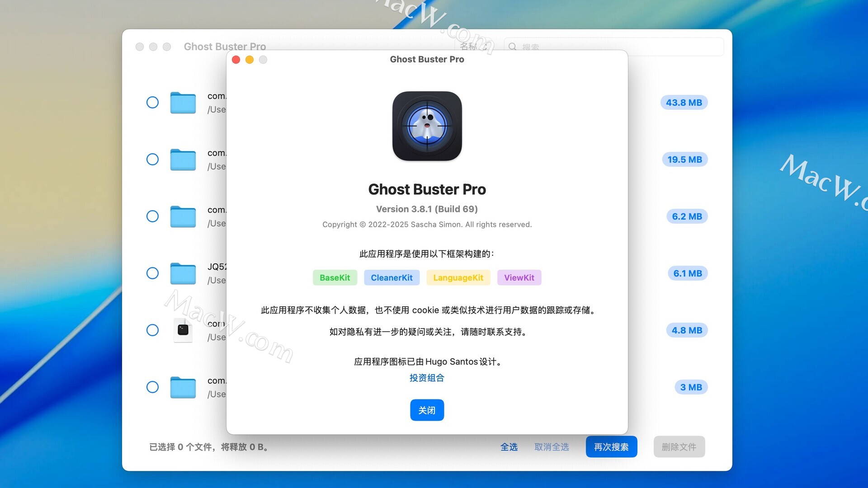
Task: Click the 19.5 MB size badge
Action: pos(684,160)
